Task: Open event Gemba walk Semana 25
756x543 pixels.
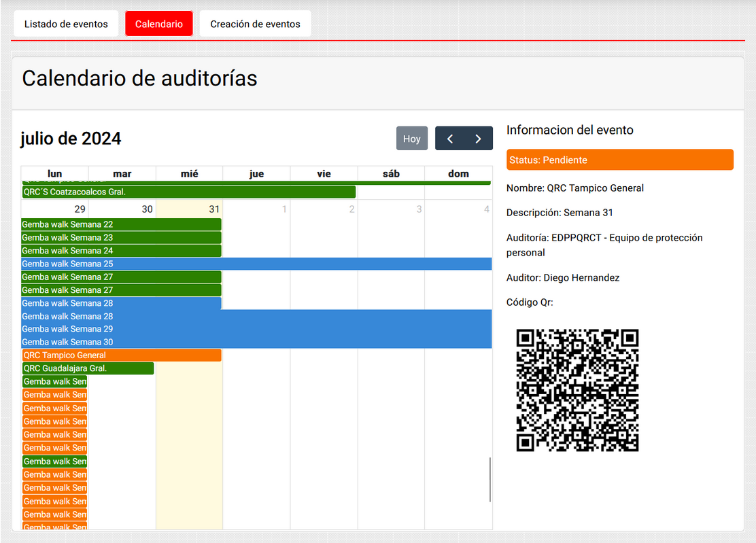Action: click(x=256, y=264)
